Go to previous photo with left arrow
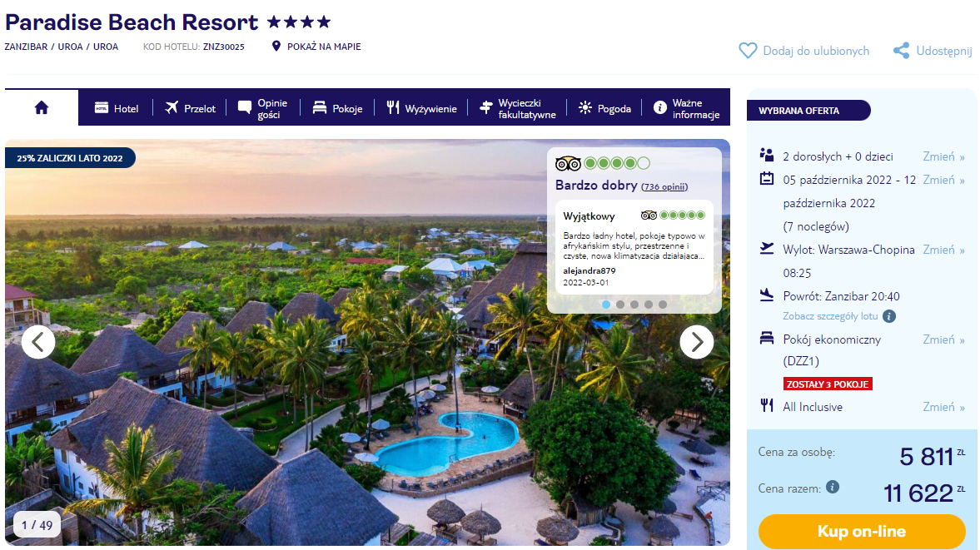This screenshot has width=980, height=550. click(x=38, y=341)
